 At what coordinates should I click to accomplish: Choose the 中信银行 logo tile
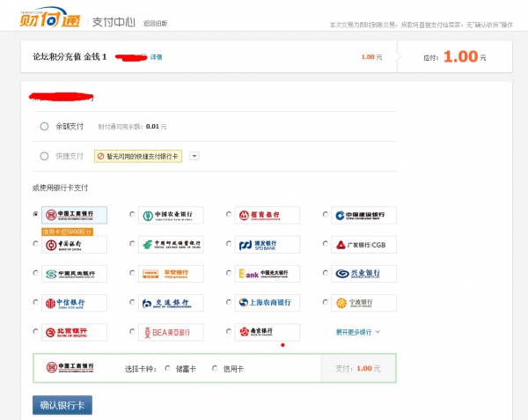74,303
